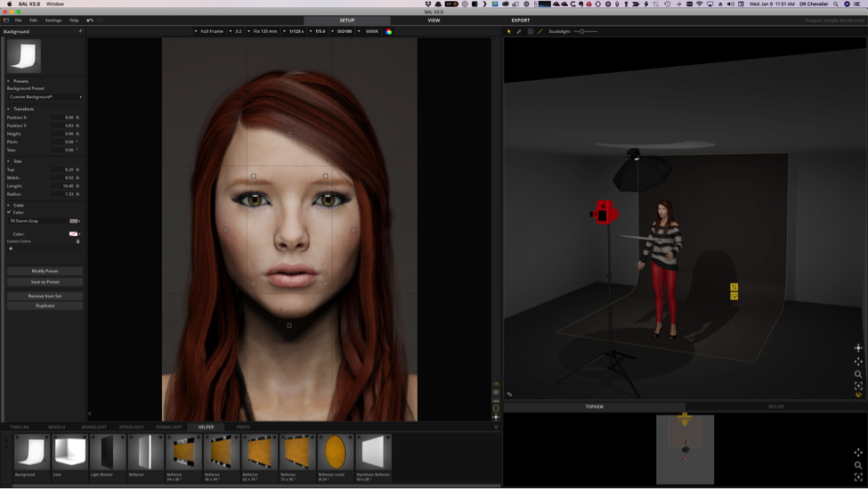This screenshot has height=489, width=868.
Task: Open the MONOLIGHT tab
Action: click(93, 427)
